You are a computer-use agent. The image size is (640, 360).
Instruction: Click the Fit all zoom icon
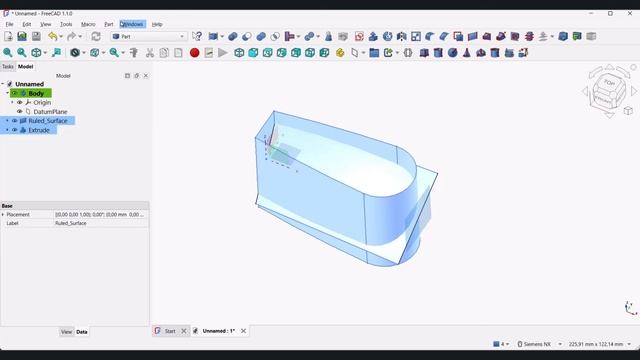[8, 53]
